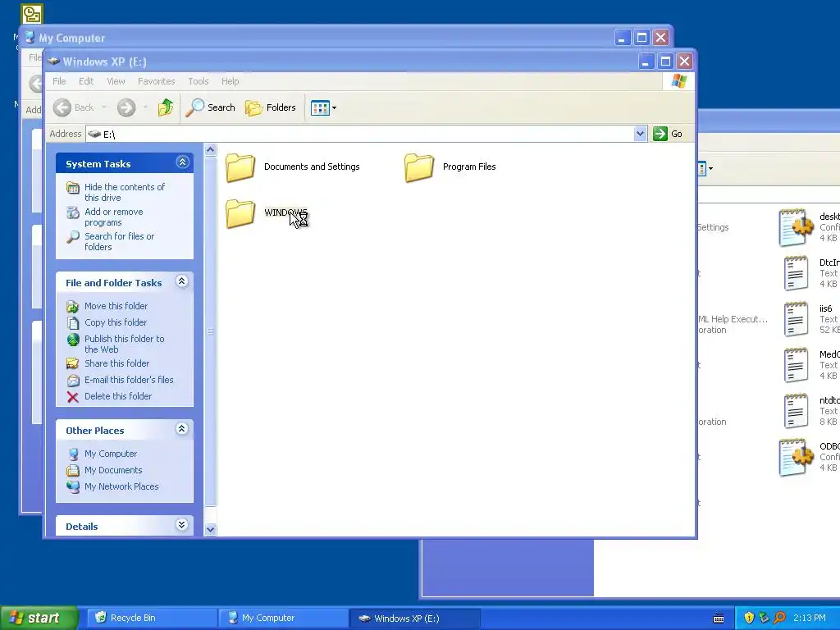Open Views dropdown in background window

(711, 169)
